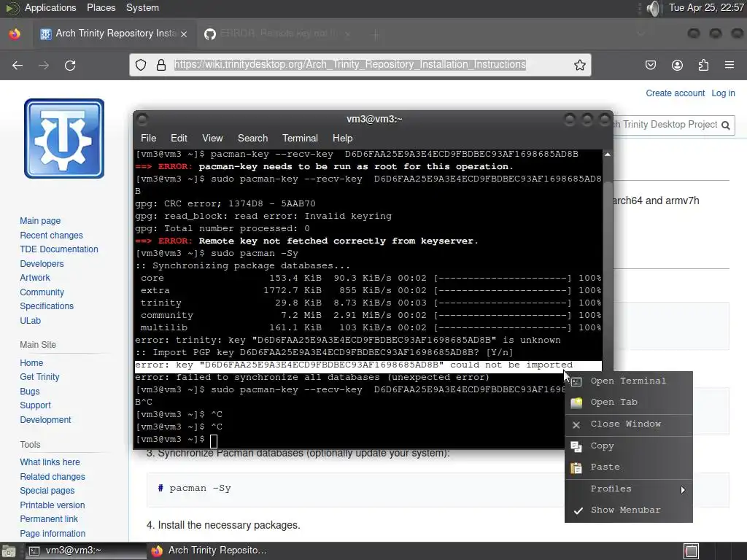
Task: Click the Log in link
Action: tap(723, 93)
